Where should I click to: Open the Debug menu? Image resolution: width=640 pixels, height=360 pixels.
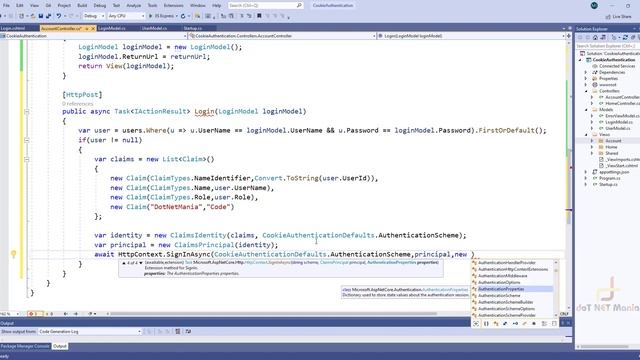[100, 5]
